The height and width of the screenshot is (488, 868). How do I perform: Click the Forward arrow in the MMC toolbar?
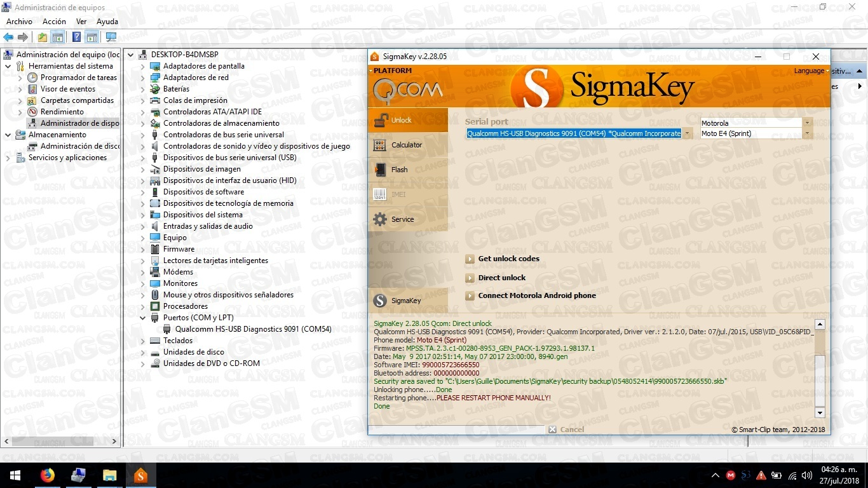coord(23,37)
